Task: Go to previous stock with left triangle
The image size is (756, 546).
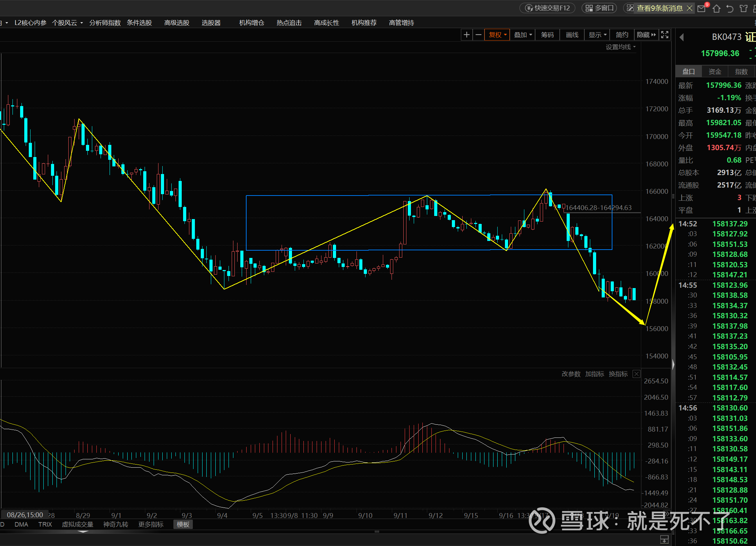Action: 681,37
